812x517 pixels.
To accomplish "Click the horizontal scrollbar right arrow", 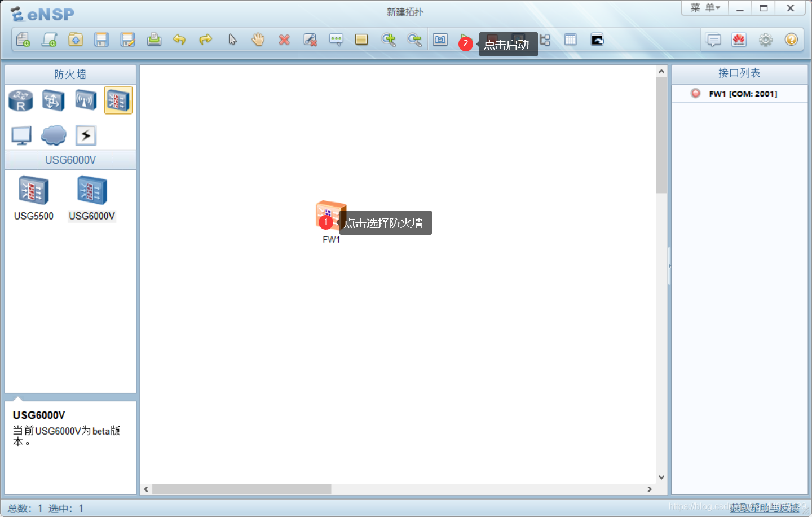I will pyautogui.click(x=650, y=489).
